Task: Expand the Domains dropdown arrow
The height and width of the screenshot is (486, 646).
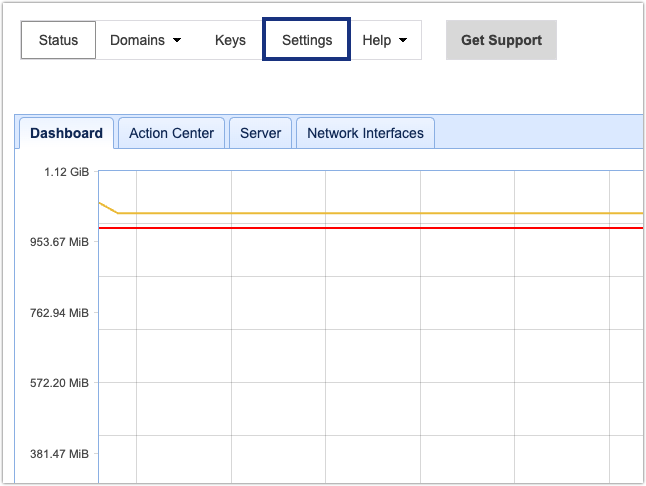Action: pyautogui.click(x=177, y=41)
